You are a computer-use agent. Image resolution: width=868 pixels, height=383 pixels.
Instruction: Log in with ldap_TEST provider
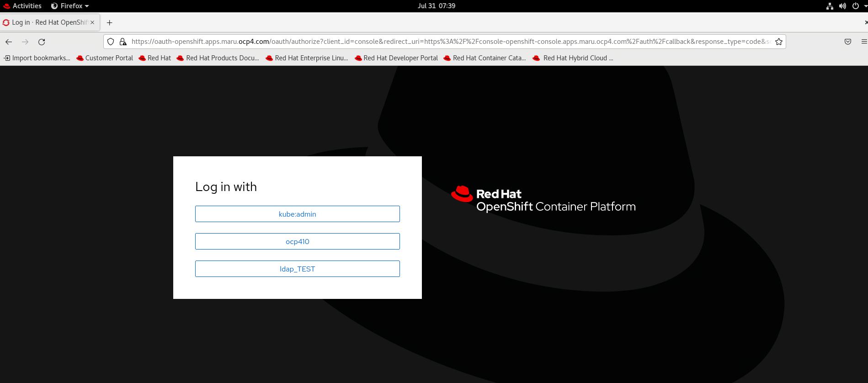pyautogui.click(x=298, y=269)
